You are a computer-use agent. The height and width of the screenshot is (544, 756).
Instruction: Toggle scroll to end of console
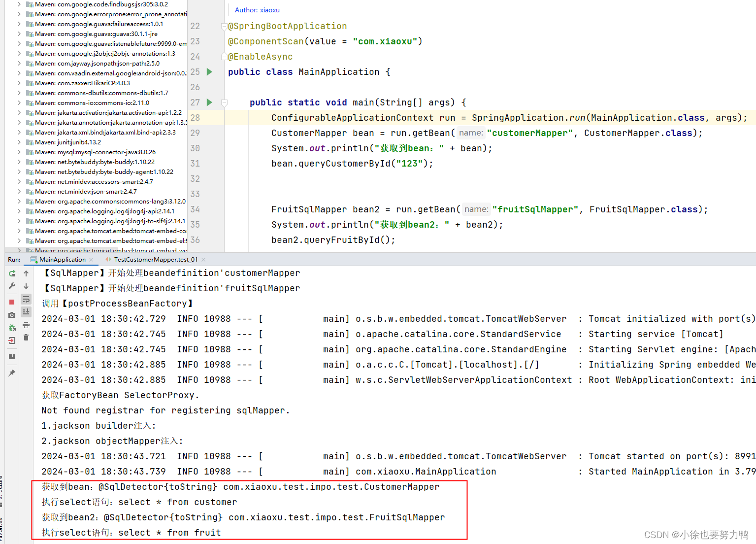tap(26, 312)
